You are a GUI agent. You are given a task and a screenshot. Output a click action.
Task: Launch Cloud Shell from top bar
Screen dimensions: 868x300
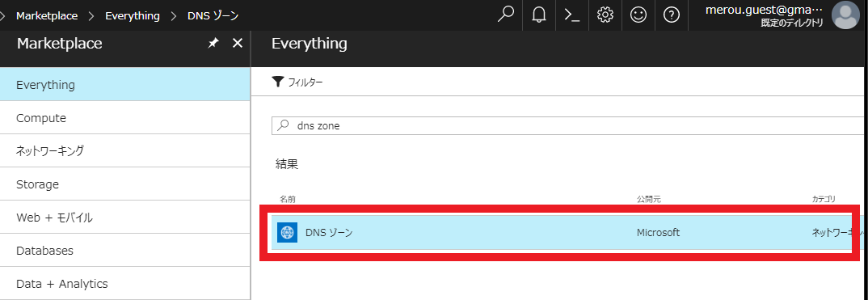point(572,15)
